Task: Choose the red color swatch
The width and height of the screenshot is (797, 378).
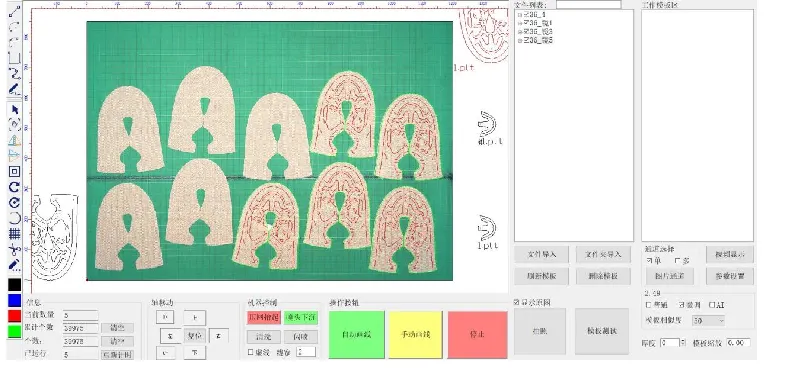Action: (x=14, y=316)
